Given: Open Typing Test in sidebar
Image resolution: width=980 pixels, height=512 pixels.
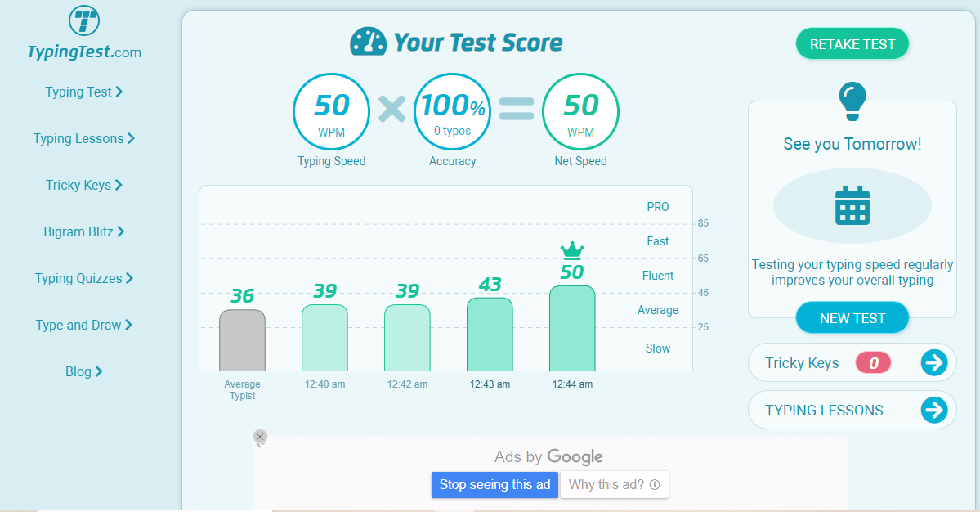Looking at the screenshot, I should pos(83,92).
